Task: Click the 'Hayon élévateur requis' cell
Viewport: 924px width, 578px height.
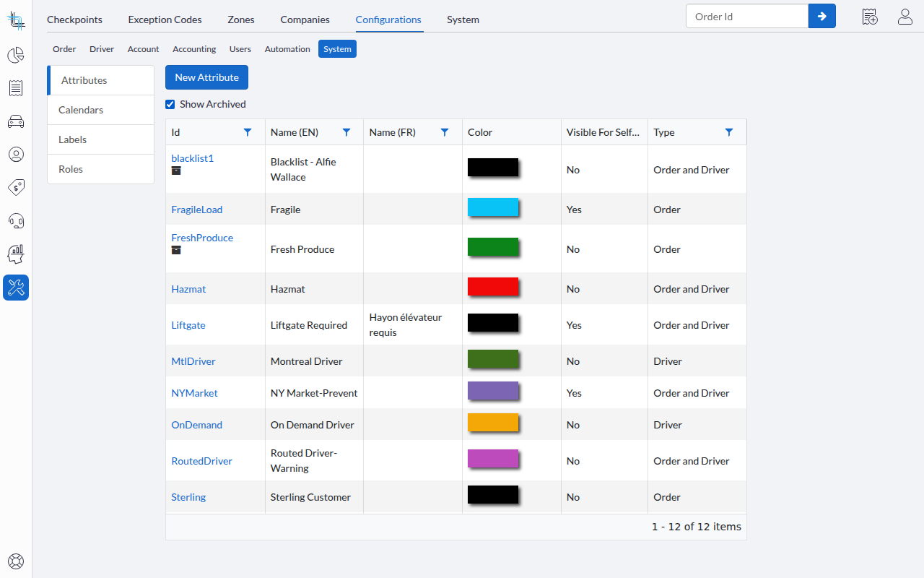Action: tap(413, 325)
